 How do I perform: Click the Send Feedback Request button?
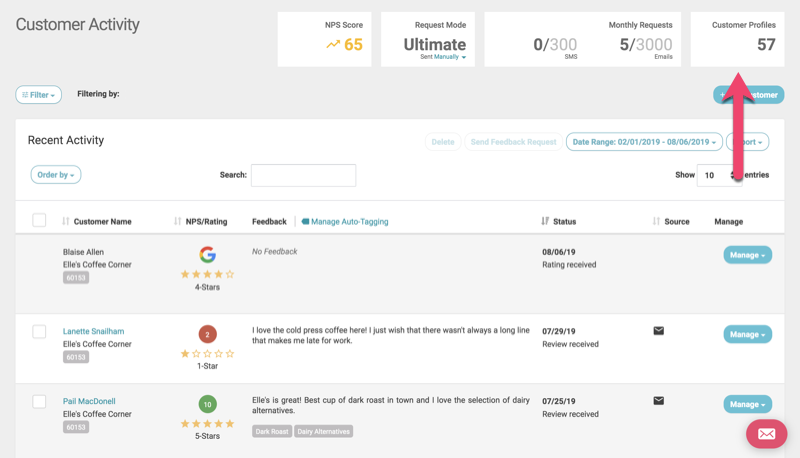pyautogui.click(x=513, y=142)
